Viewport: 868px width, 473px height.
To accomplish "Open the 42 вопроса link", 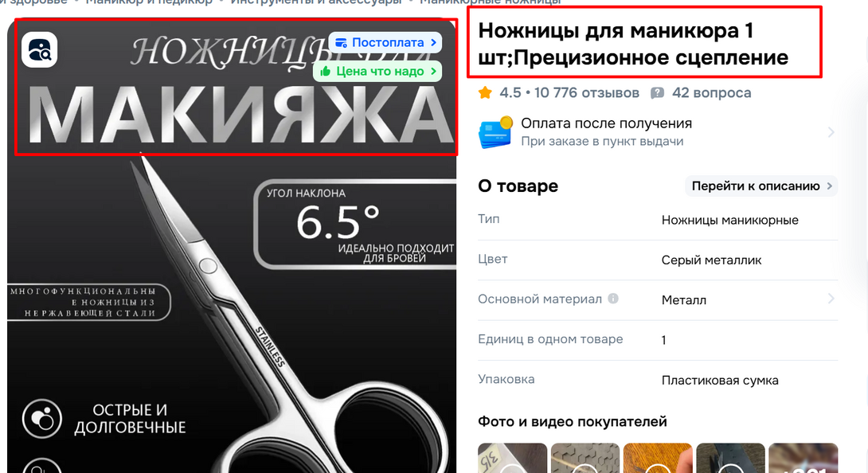I will [x=711, y=92].
